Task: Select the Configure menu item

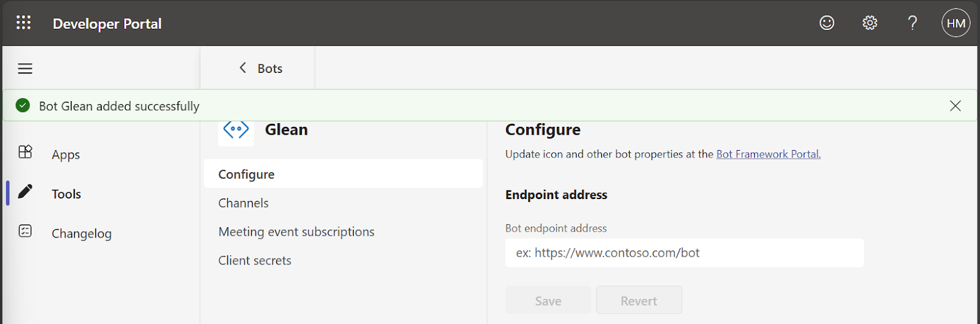Action: click(x=246, y=175)
